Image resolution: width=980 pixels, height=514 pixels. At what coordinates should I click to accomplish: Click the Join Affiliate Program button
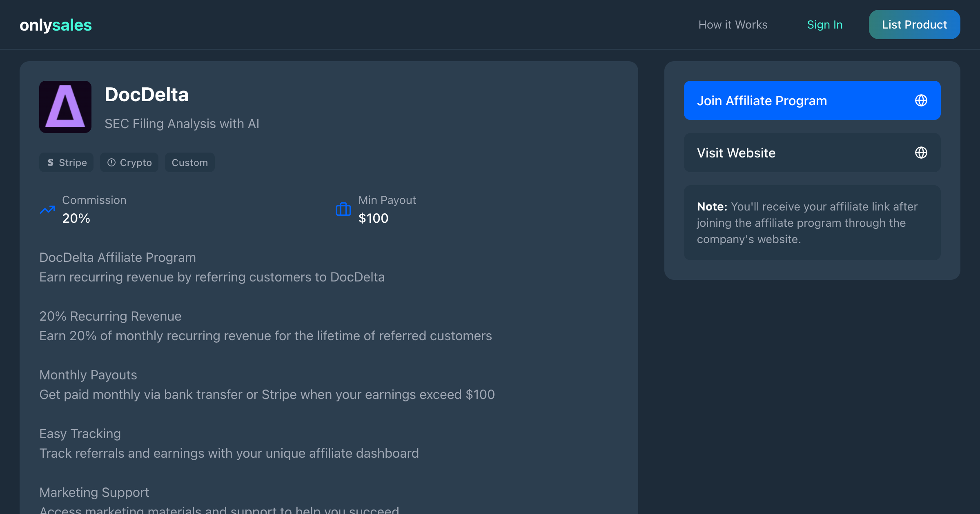(812, 100)
